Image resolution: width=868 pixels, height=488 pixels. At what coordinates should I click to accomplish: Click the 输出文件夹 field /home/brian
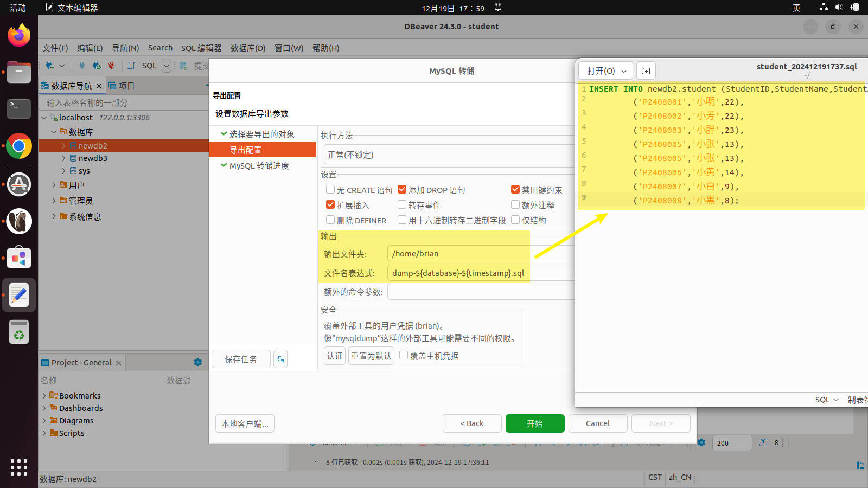click(481, 253)
